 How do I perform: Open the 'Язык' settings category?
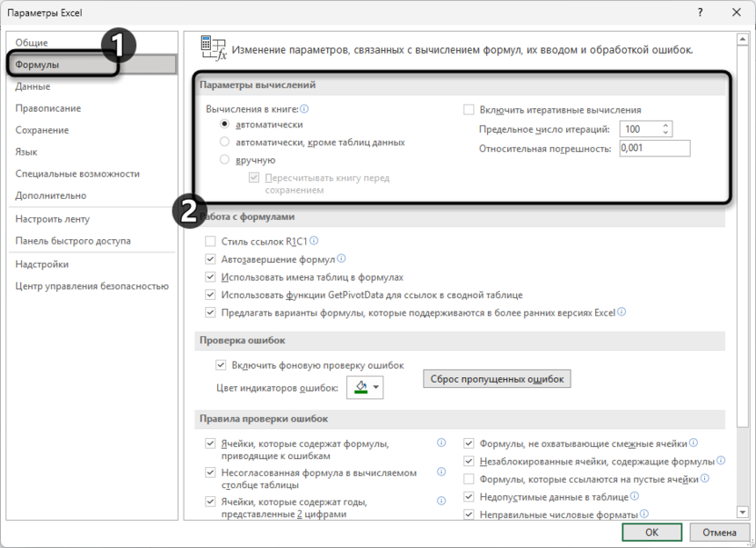[92, 152]
